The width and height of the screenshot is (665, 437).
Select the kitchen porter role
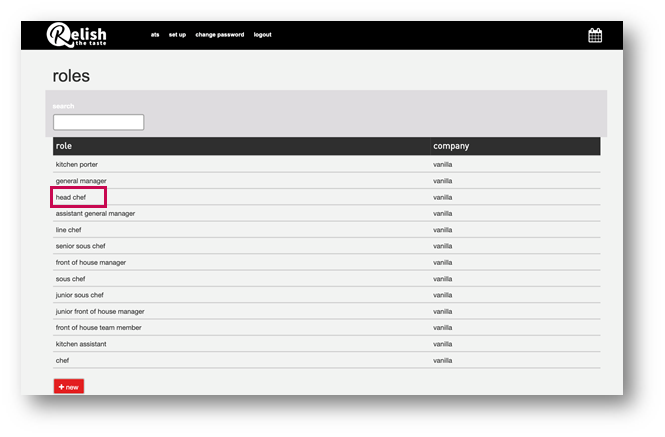(77, 164)
